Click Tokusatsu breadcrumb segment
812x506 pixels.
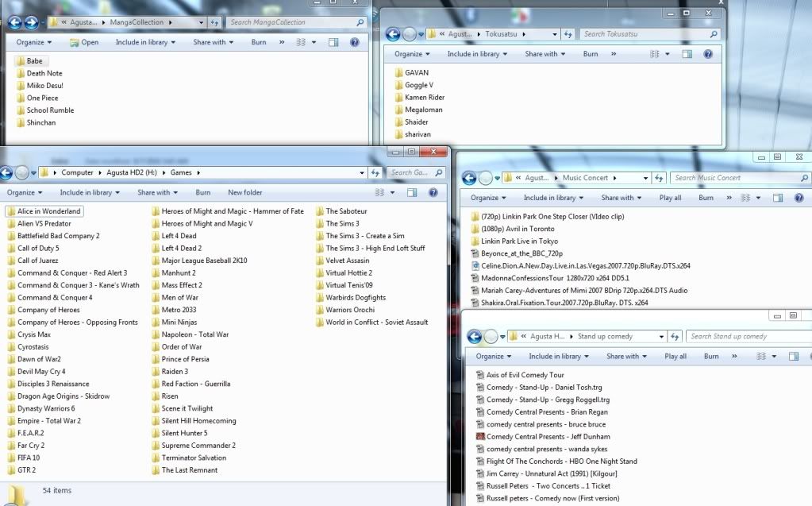click(x=501, y=34)
